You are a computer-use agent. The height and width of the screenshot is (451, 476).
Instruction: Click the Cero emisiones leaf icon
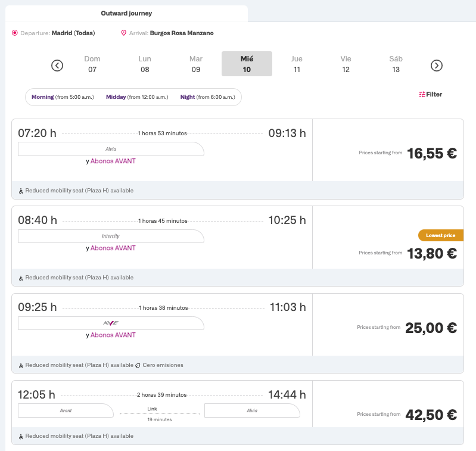click(138, 365)
